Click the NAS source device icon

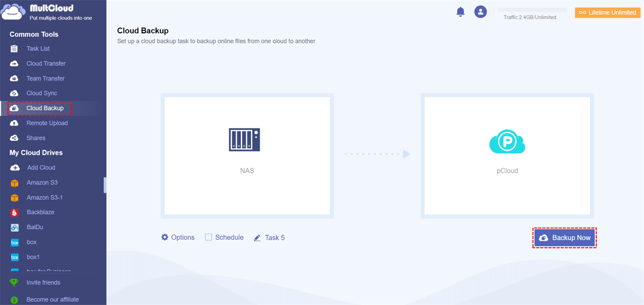[244, 140]
